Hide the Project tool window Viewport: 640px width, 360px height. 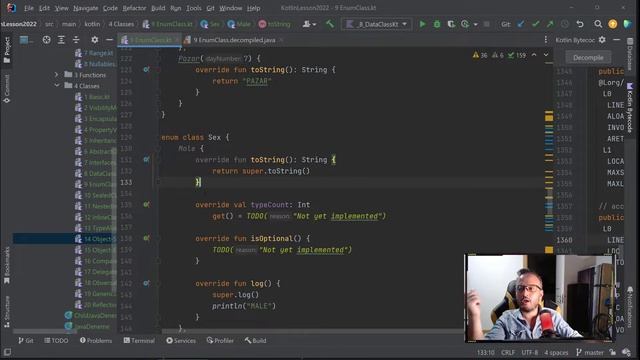[x=109, y=40]
